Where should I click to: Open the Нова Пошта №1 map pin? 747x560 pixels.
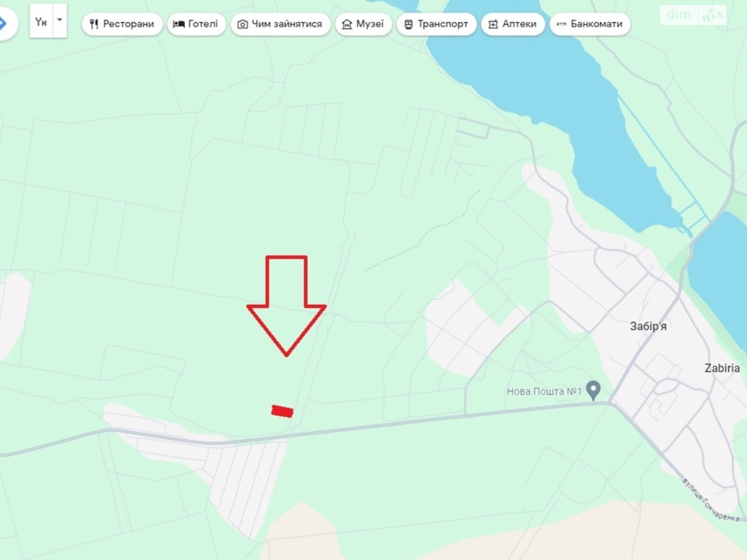[593, 390]
